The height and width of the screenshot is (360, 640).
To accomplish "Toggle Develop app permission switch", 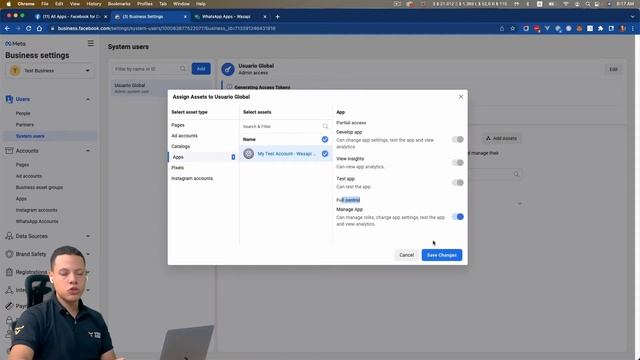I will 458,140.
